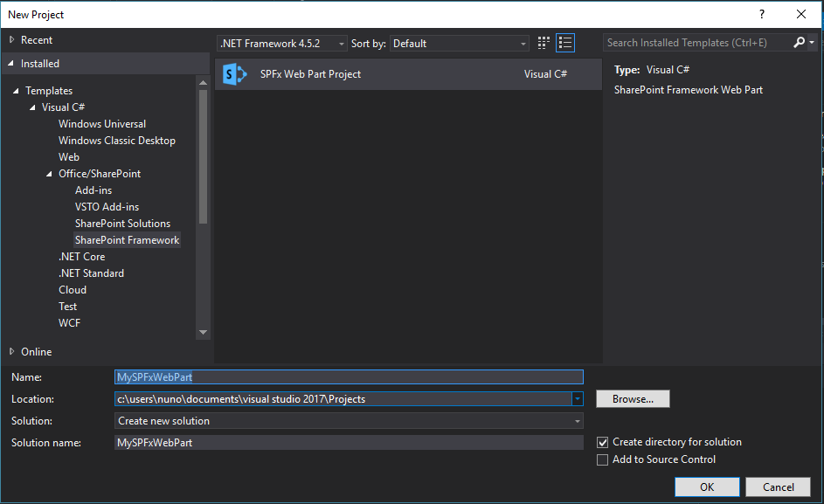This screenshot has height=504, width=824.
Task: Open the .NET Framework 4.5.2 dropdown
Action: point(281,44)
